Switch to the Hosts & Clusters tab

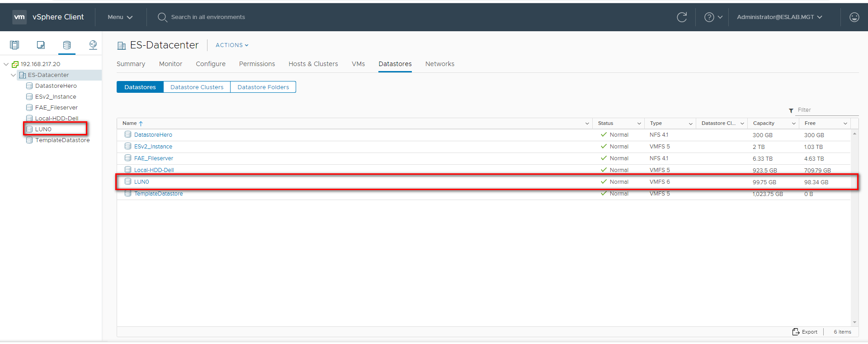(x=313, y=64)
